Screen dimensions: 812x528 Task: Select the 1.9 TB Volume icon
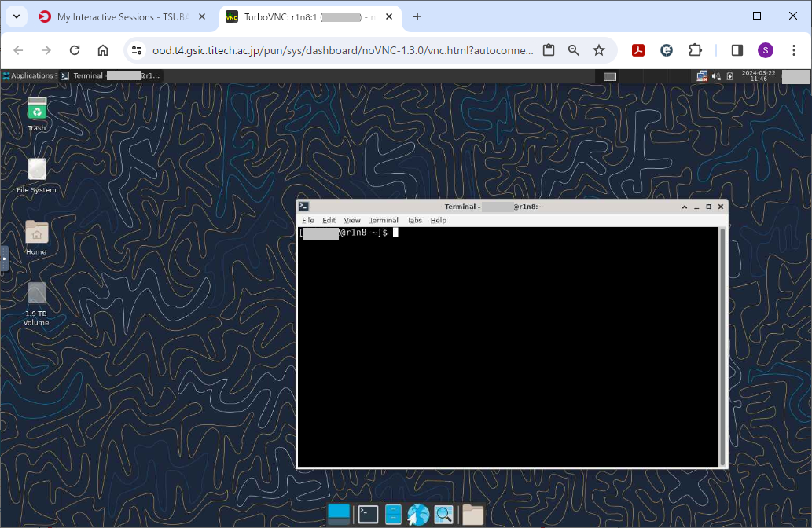37,295
